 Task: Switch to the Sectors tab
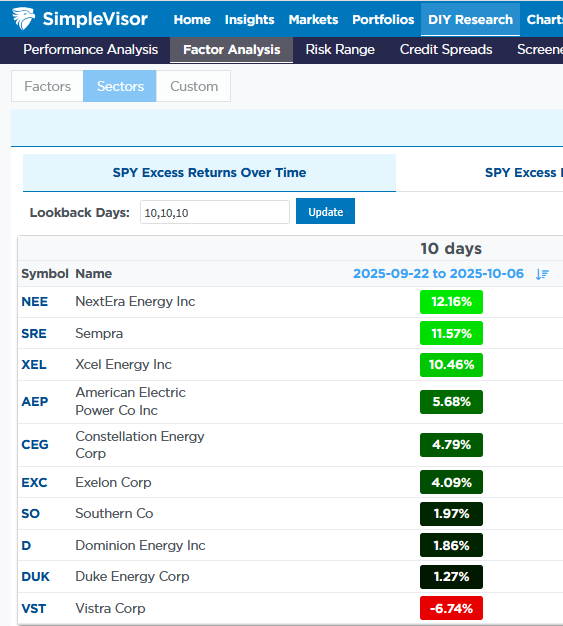120,86
